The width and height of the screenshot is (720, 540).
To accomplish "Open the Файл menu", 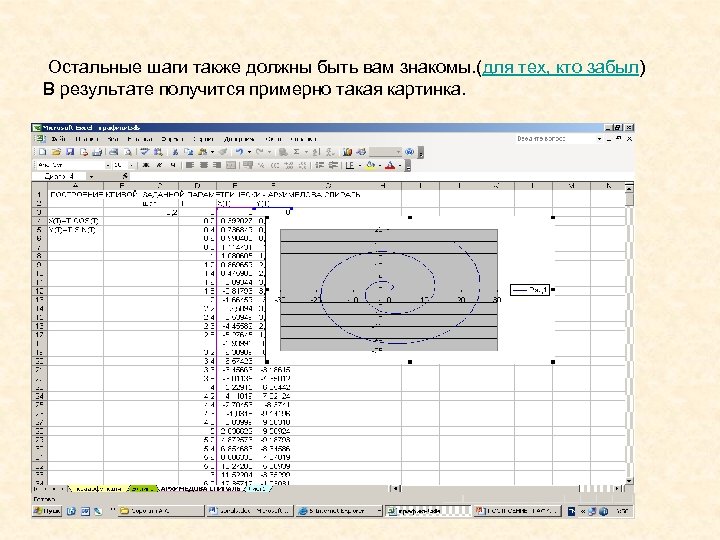I will coord(59,139).
